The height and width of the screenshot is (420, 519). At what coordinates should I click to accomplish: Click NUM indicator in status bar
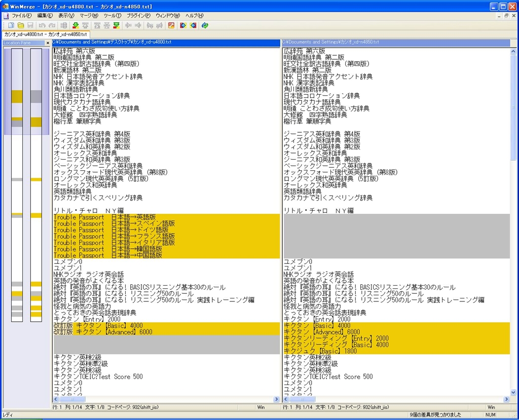(490, 415)
